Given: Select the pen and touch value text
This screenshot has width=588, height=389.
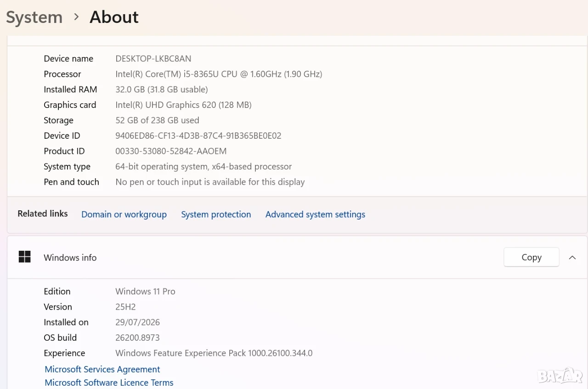Looking at the screenshot, I should click(210, 182).
